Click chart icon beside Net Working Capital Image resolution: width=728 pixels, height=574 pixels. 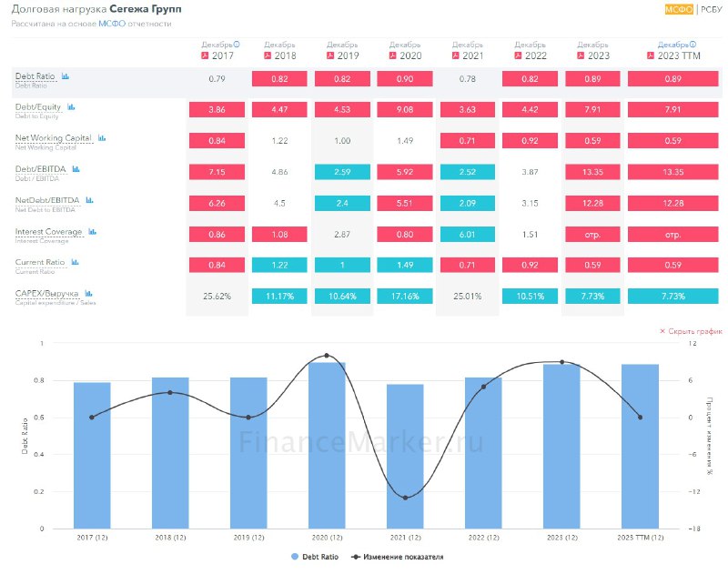[102, 138]
